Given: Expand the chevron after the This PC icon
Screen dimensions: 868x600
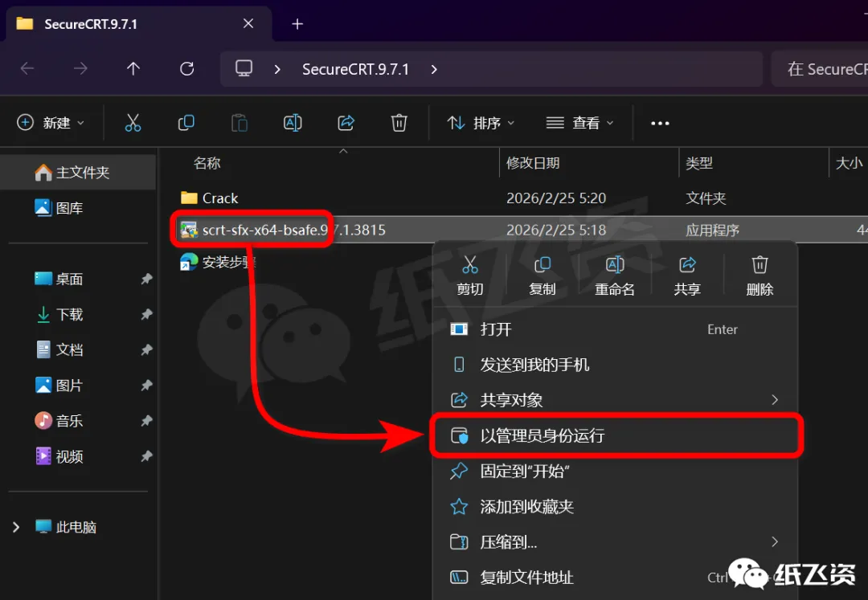Looking at the screenshot, I should [277, 69].
